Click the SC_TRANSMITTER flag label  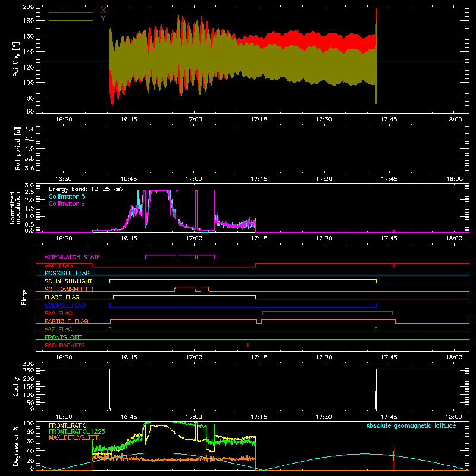69,289
